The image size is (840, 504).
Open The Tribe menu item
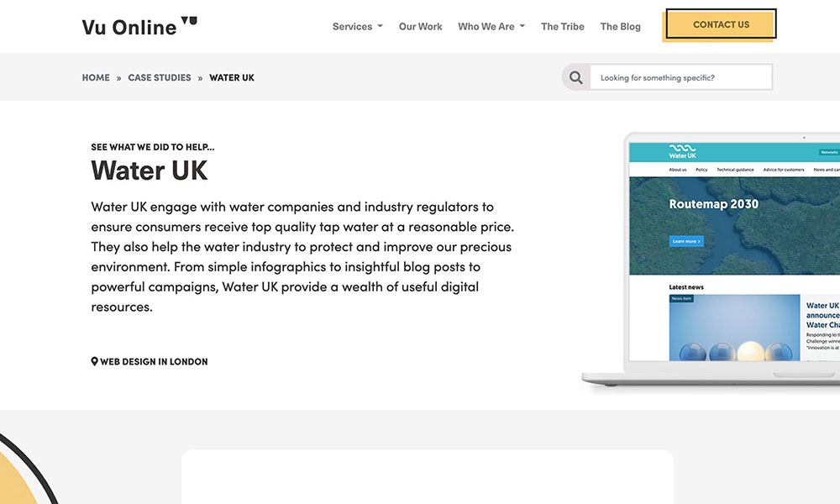562,26
